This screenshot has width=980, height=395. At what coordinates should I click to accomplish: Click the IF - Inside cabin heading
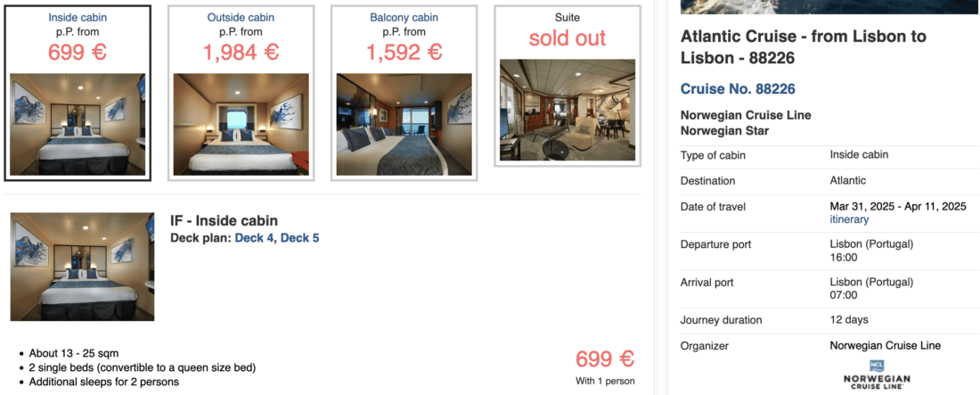coord(224,220)
